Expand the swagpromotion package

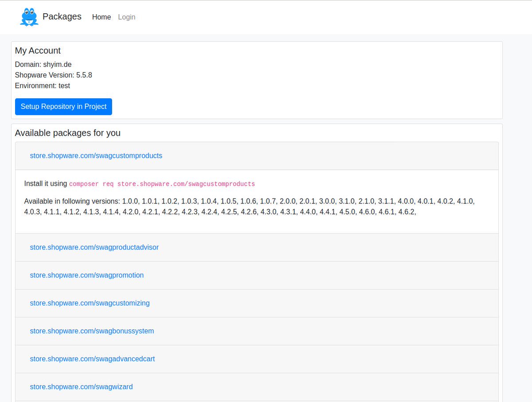pos(87,275)
